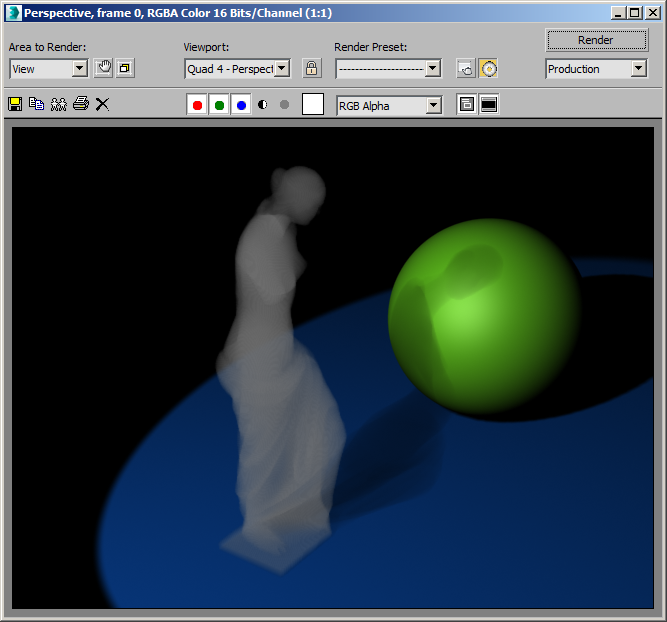667x622 pixels.
Task: Click the Render button
Action: tap(596, 40)
